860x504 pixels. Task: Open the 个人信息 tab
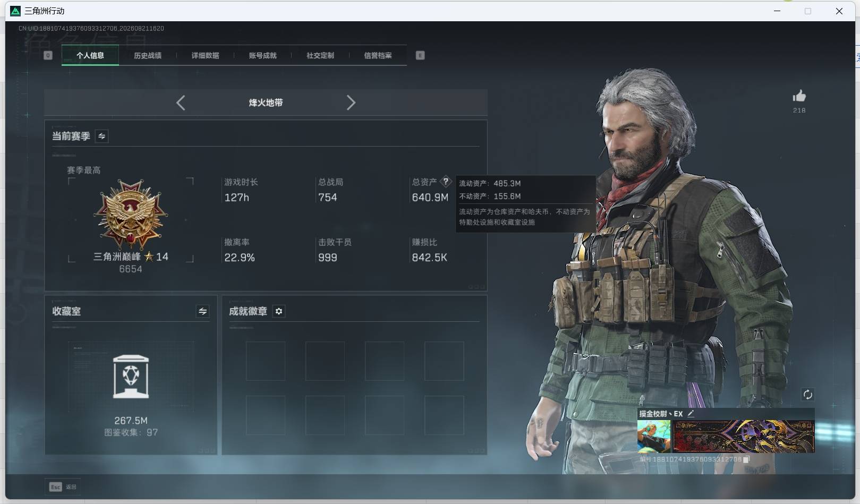(90, 55)
